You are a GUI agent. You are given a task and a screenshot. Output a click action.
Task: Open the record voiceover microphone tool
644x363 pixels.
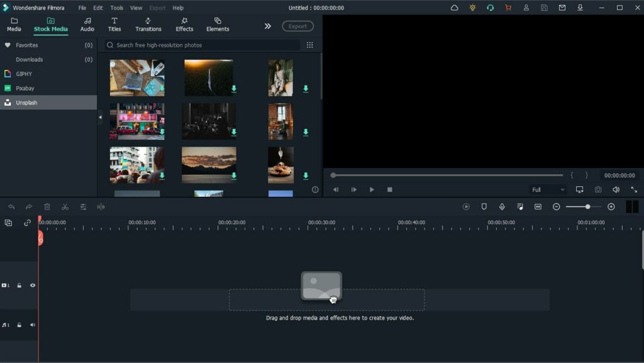(x=501, y=206)
